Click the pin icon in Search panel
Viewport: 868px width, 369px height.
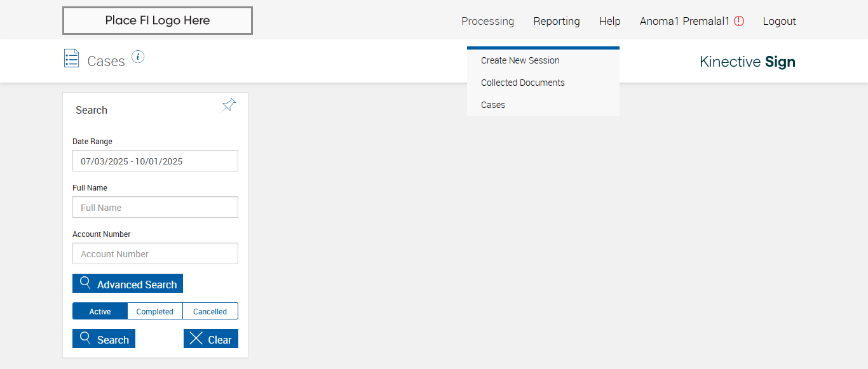[x=229, y=105]
